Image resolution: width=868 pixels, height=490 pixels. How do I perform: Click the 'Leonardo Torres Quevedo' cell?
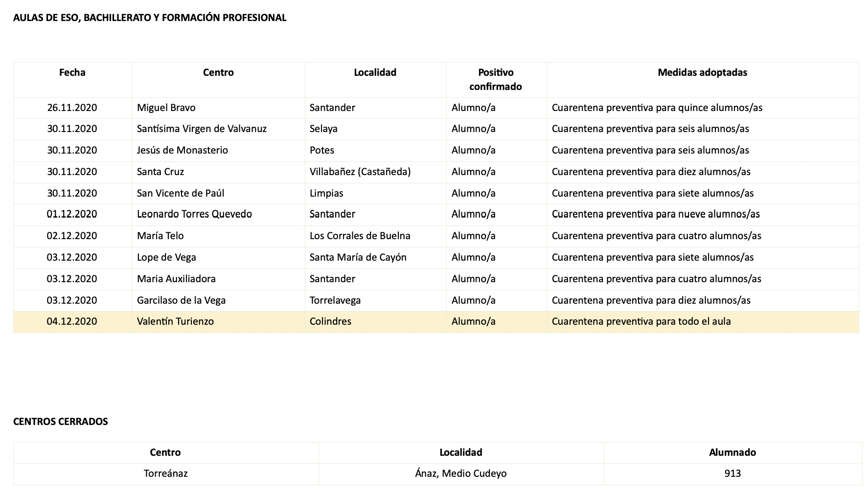click(194, 214)
